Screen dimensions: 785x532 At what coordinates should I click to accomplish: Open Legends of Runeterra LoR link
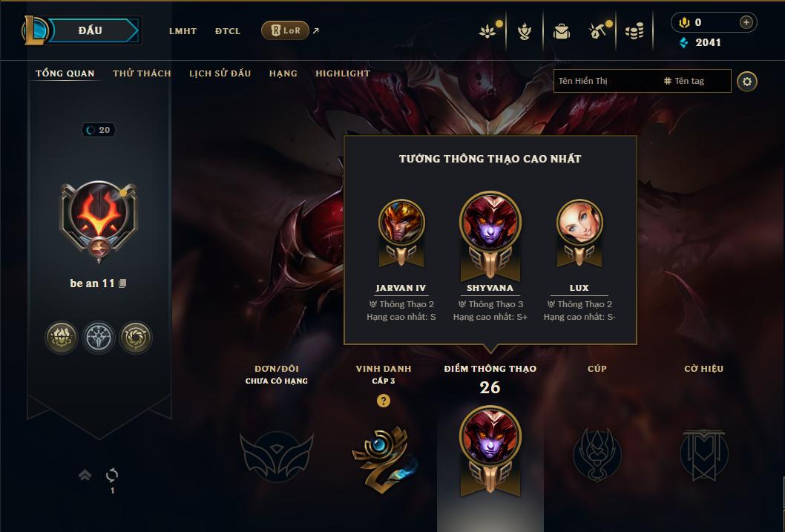coord(285,30)
